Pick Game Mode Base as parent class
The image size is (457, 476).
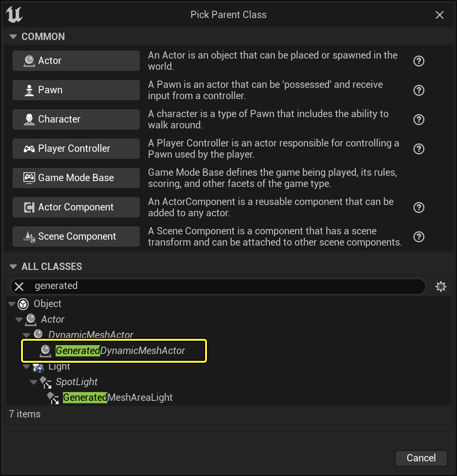coord(76,178)
